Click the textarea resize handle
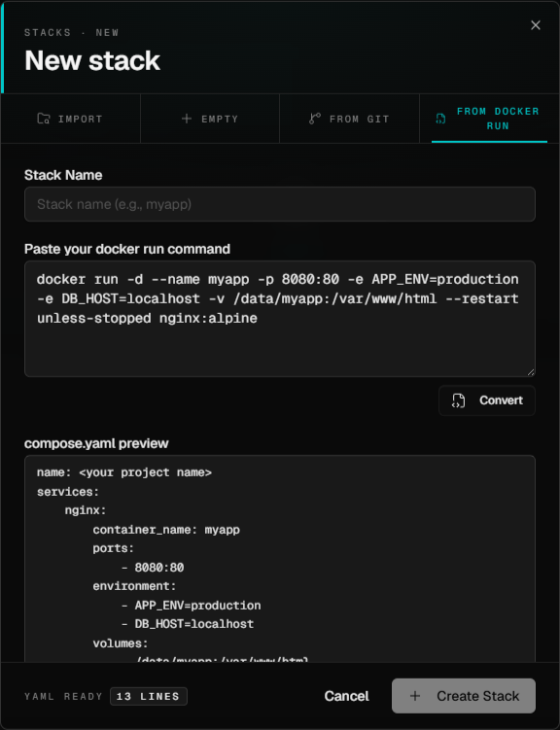The image size is (560, 730). click(531, 372)
